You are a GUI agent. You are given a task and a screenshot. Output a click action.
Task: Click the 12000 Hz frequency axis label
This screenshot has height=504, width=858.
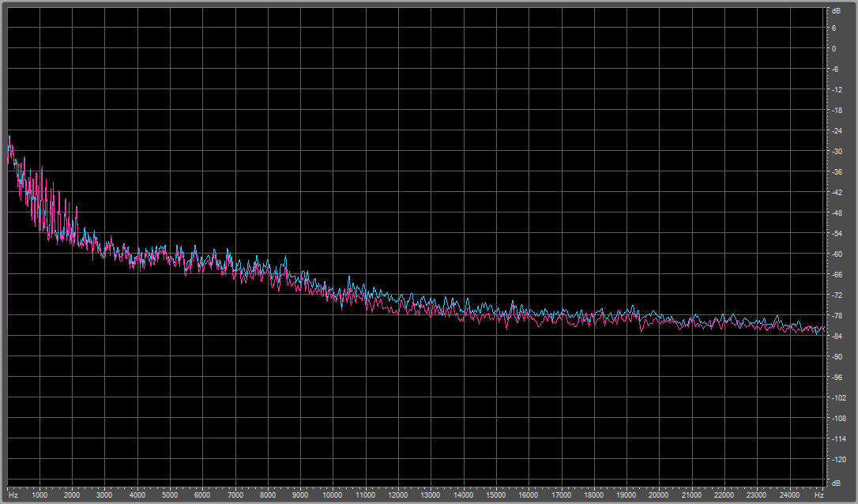[398, 495]
